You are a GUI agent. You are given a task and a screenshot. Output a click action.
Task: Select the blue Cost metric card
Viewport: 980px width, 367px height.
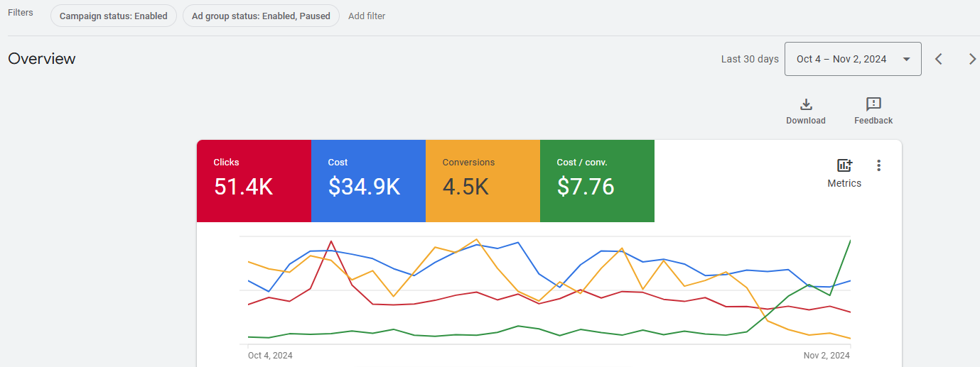[x=368, y=181]
